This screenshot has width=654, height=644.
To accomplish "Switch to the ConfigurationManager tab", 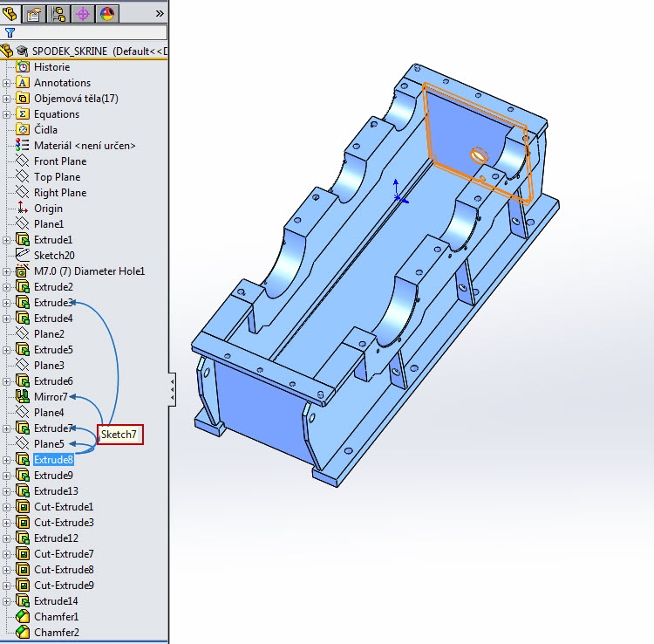I will click(58, 14).
